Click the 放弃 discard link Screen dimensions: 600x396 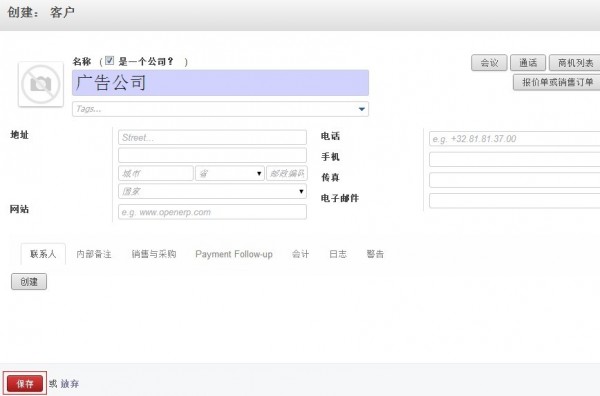[x=70, y=383]
